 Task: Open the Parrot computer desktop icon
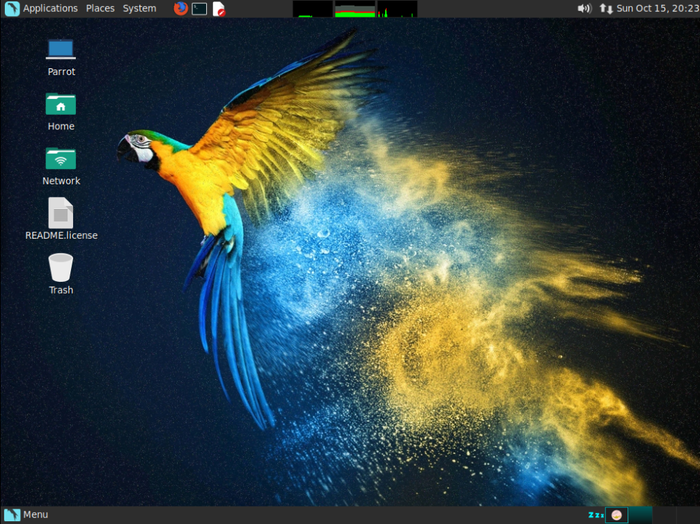point(61,49)
